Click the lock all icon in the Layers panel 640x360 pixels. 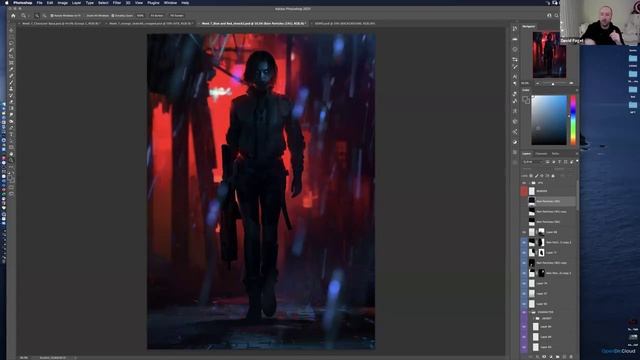[553, 176]
